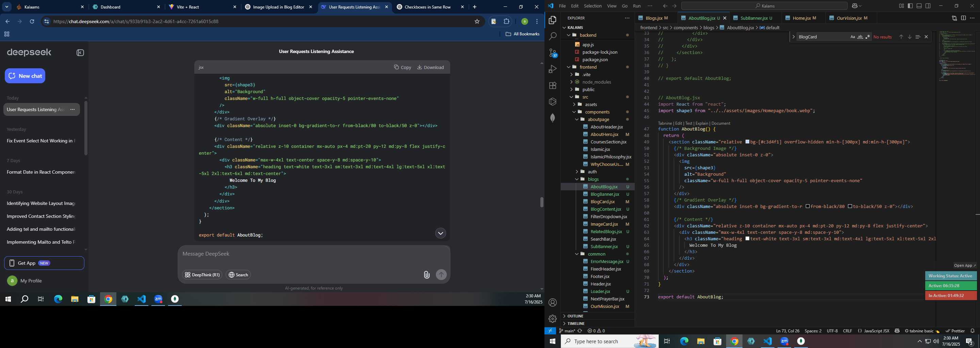Expand Toggle Replace chevron in find widget

pos(793,37)
